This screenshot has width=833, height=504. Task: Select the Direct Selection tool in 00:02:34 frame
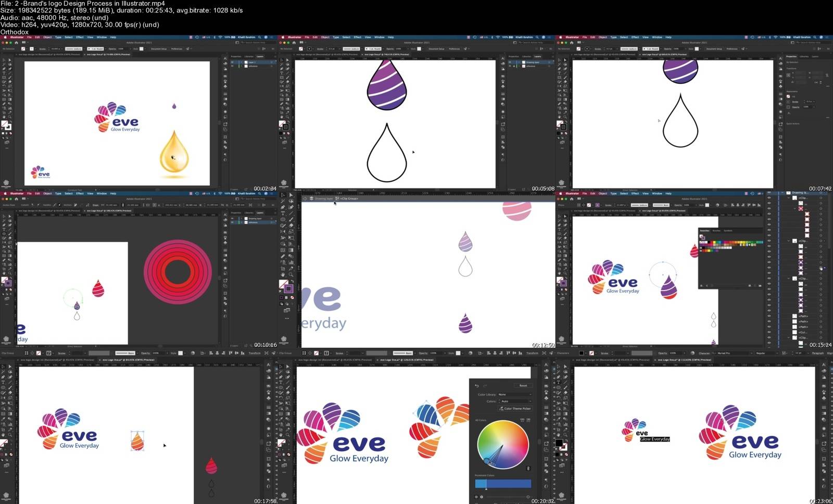pyautogui.click(x=9, y=60)
